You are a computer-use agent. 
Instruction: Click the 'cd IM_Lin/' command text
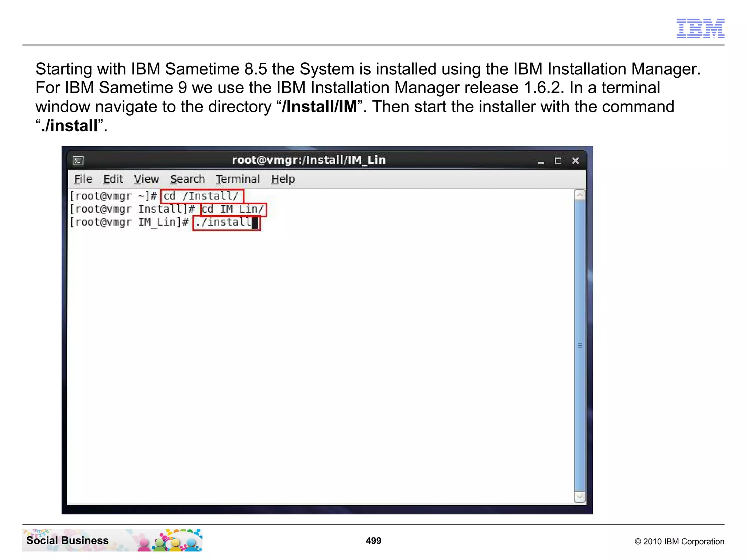click(x=233, y=209)
